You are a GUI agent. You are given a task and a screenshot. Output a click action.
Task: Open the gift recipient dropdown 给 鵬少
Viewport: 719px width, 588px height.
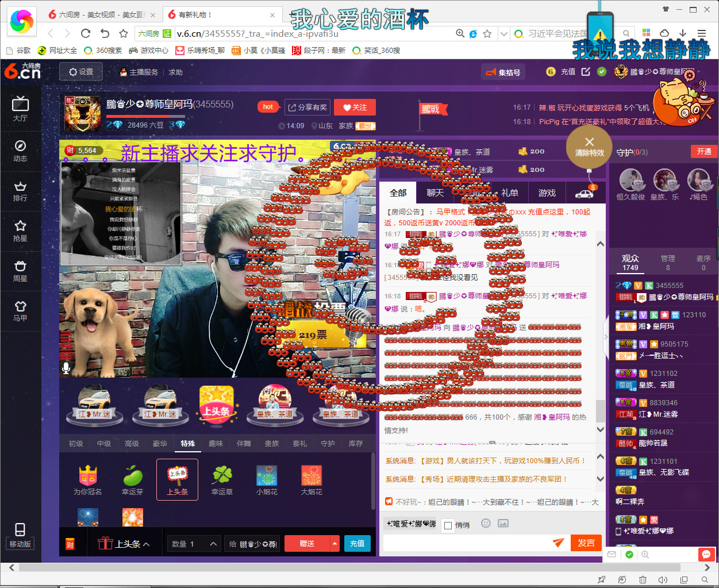[252, 544]
